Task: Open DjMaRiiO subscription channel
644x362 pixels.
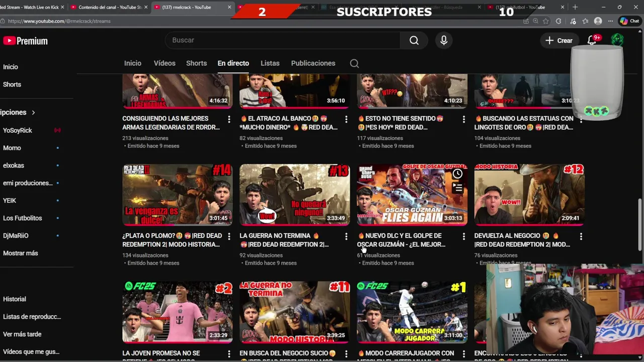Action: coord(16,236)
